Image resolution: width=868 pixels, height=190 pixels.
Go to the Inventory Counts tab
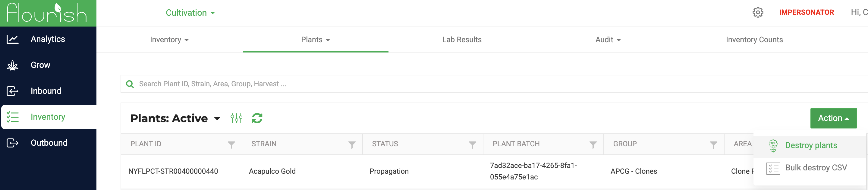[754, 40]
